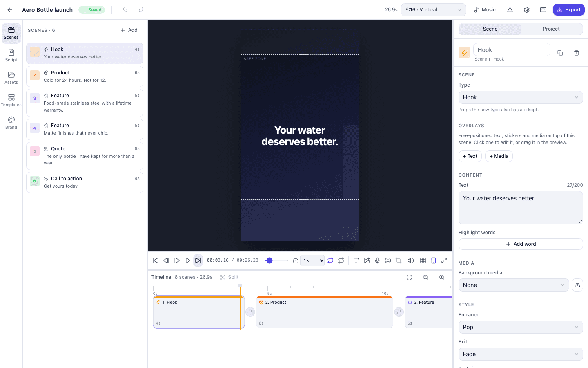Select the Matte finishes Feature scene
The width and height of the screenshot is (588, 368).
(85, 129)
